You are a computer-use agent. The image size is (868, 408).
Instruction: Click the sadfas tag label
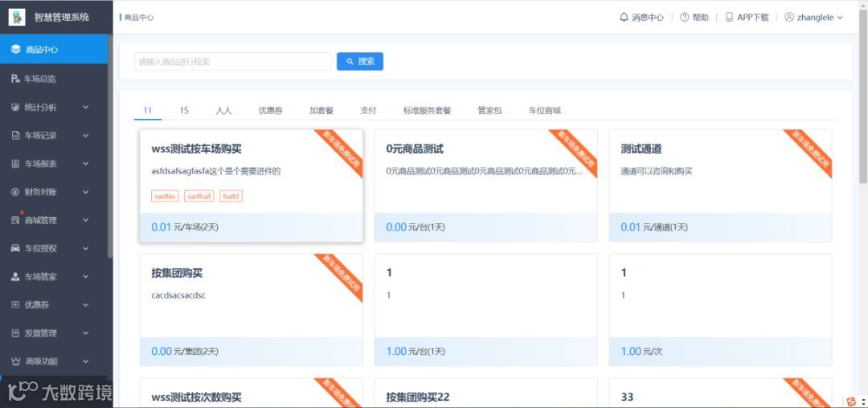pyautogui.click(x=165, y=196)
